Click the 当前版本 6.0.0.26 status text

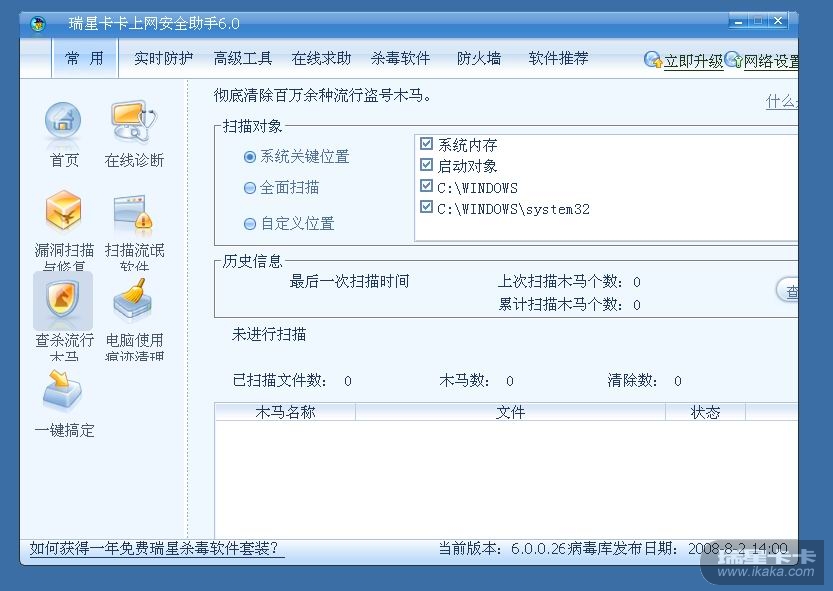click(502, 548)
